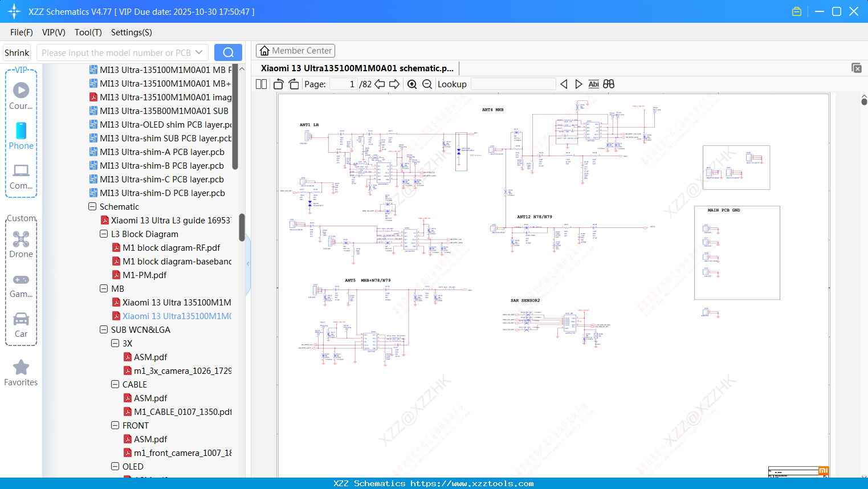The image size is (868, 489).
Task: Toggle the Abi case-sensitive search option
Action: 593,84
